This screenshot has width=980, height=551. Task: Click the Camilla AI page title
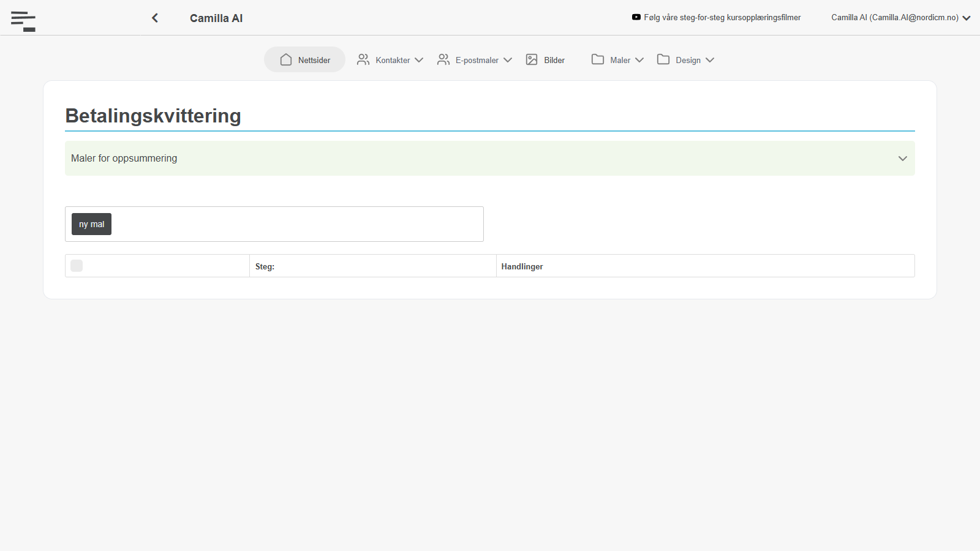click(216, 18)
